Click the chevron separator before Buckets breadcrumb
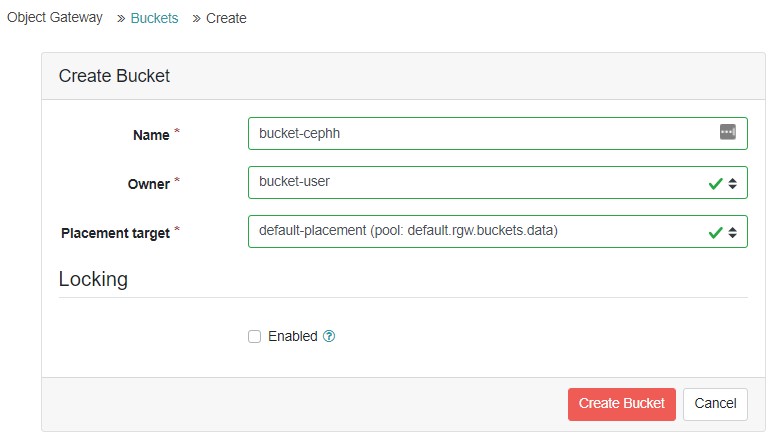Viewport: 776px width, 441px height. [x=121, y=19]
